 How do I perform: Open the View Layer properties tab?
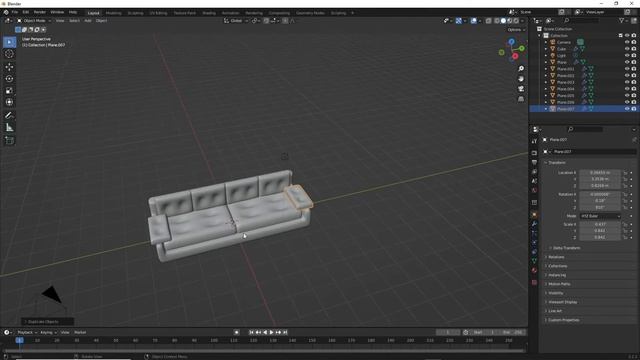[x=534, y=171]
